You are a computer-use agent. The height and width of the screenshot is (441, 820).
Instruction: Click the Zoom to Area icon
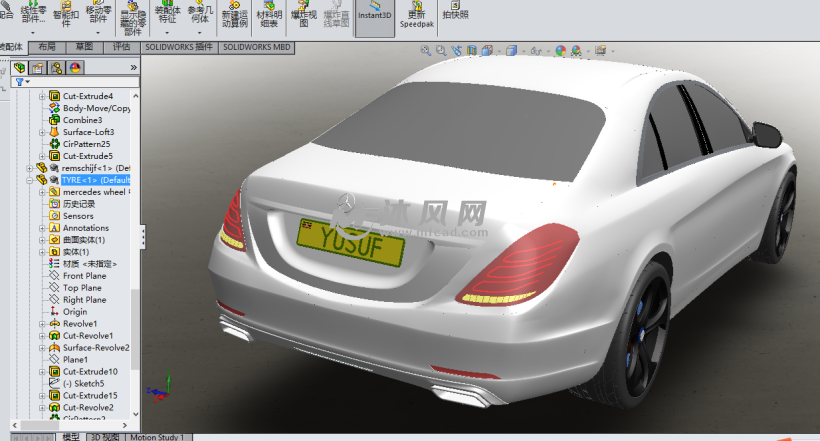[x=441, y=50]
